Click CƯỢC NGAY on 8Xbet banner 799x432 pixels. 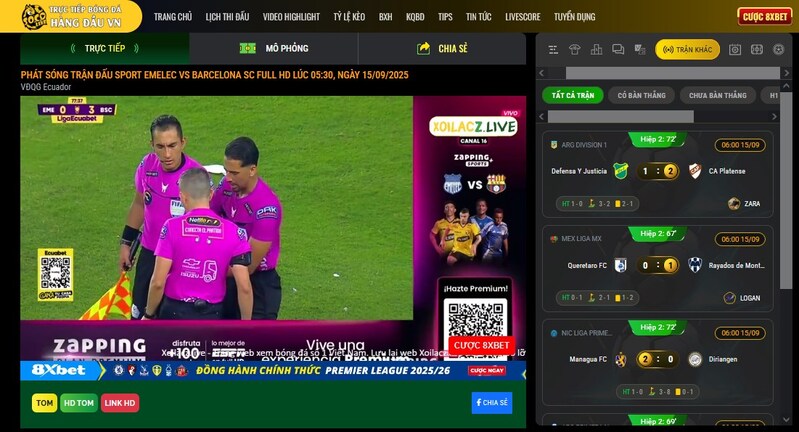487,370
